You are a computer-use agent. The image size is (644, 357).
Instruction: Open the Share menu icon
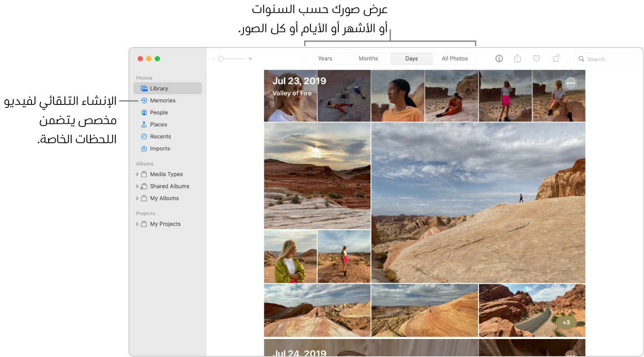(518, 59)
